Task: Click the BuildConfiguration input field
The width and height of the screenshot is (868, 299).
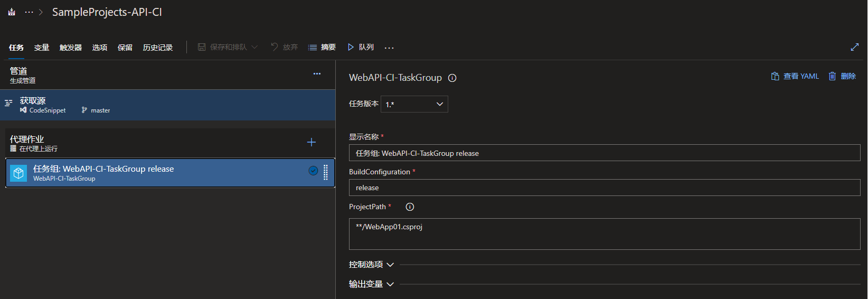Action: tap(605, 188)
